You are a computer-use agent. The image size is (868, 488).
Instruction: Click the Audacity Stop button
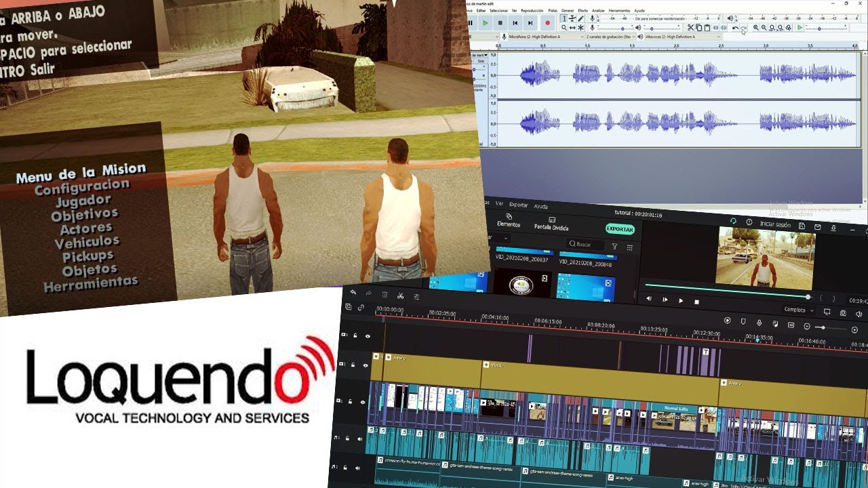click(500, 23)
